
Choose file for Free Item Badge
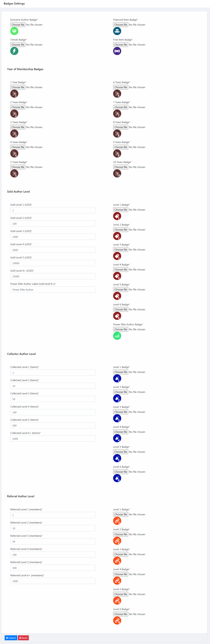coord(121,45)
